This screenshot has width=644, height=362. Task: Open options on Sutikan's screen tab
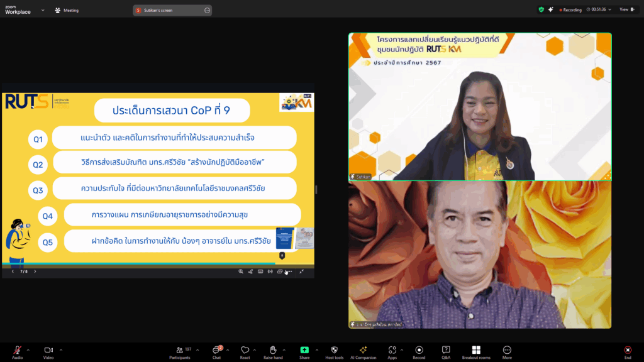207,10
